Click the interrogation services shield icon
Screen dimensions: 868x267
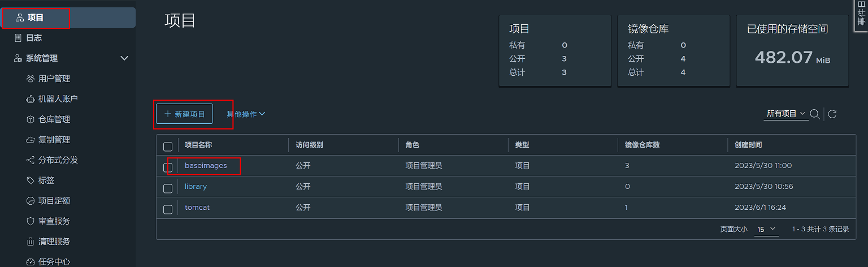pyautogui.click(x=31, y=221)
